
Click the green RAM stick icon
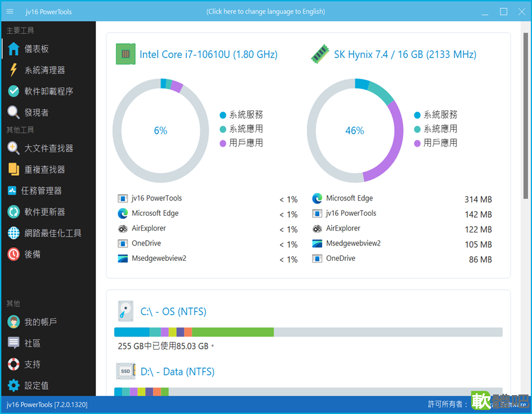[x=320, y=54]
